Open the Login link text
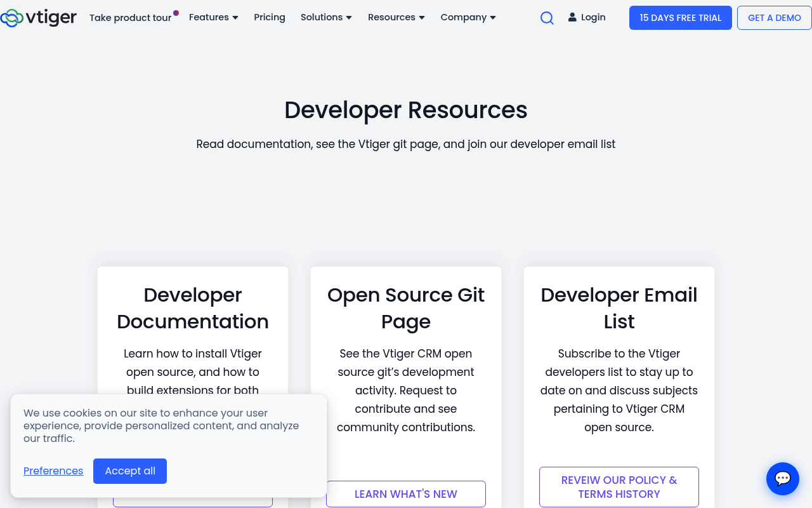This screenshot has width=812, height=508. [593, 17]
